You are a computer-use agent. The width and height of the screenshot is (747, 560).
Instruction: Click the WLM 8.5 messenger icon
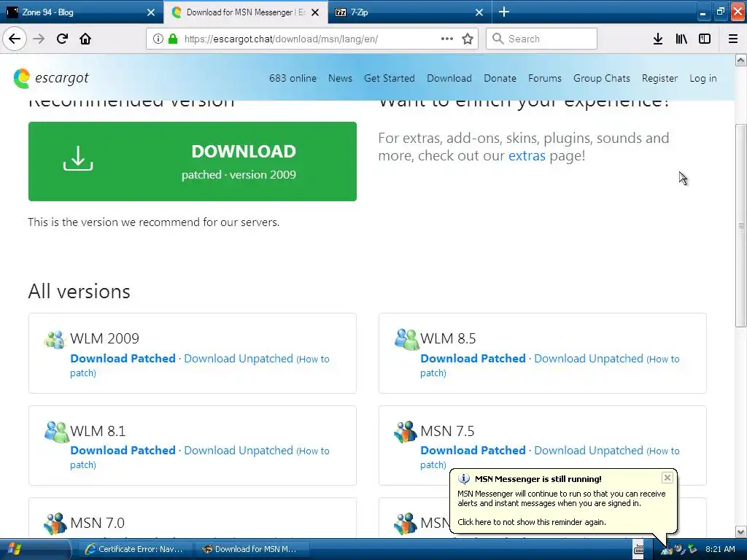point(406,339)
